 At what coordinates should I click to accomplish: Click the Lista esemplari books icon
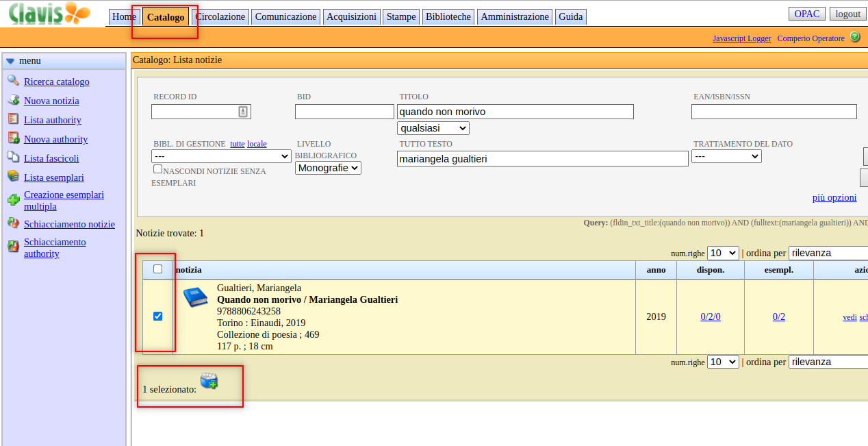(x=13, y=177)
